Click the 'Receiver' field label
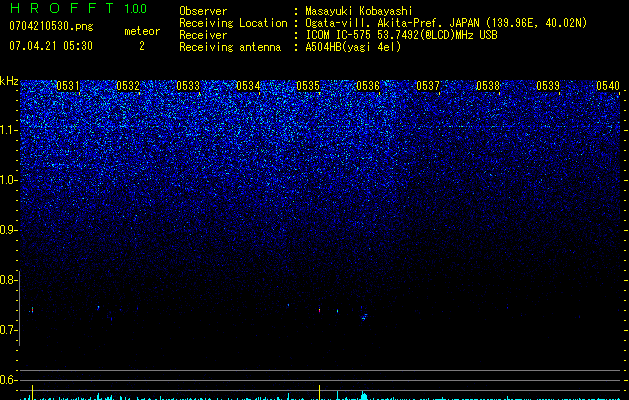 coord(203,35)
